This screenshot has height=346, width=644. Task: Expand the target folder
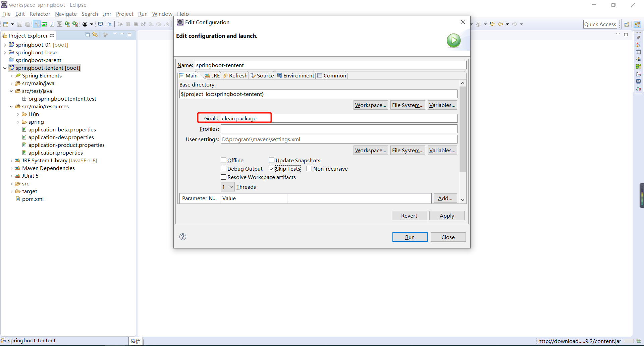(11, 191)
